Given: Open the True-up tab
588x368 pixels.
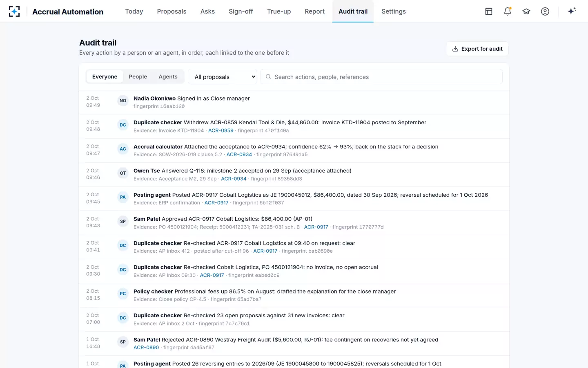Looking at the screenshot, I should [x=279, y=11].
